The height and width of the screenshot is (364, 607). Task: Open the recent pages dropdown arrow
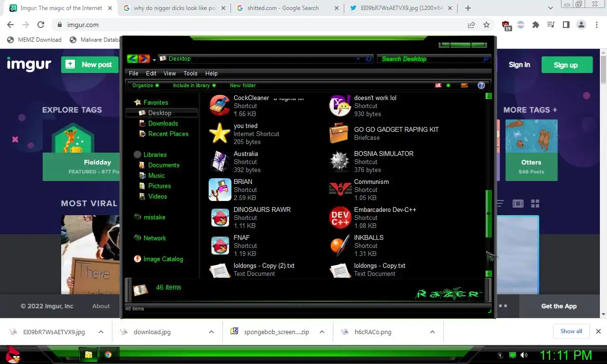[154, 60]
